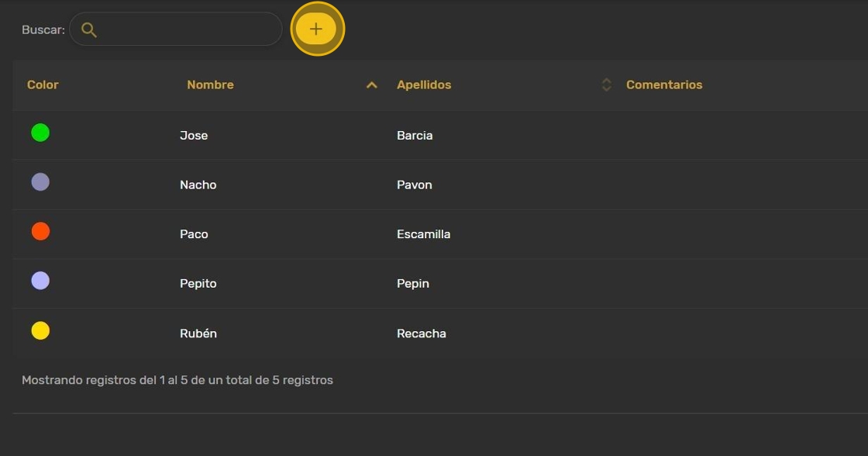Type in the Buscar search field

[190, 29]
